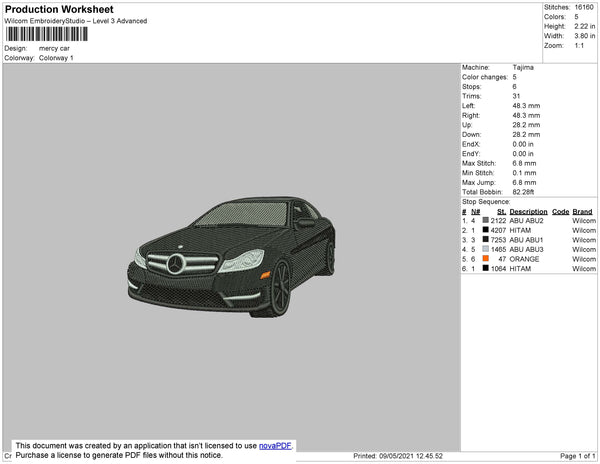The height and width of the screenshot is (464, 600).
Task: Open the novaPDF link
Action: [275, 446]
